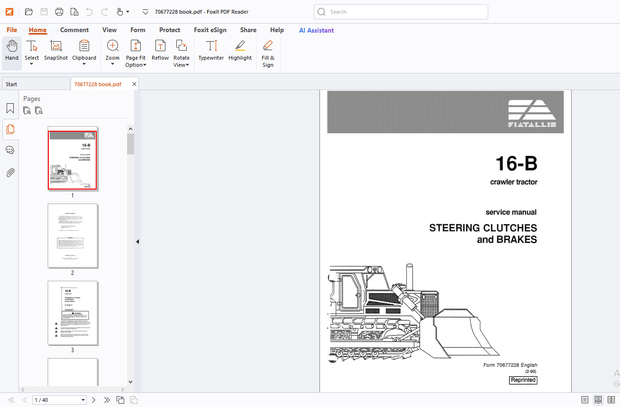Click the Reflow tool

(160, 50)
